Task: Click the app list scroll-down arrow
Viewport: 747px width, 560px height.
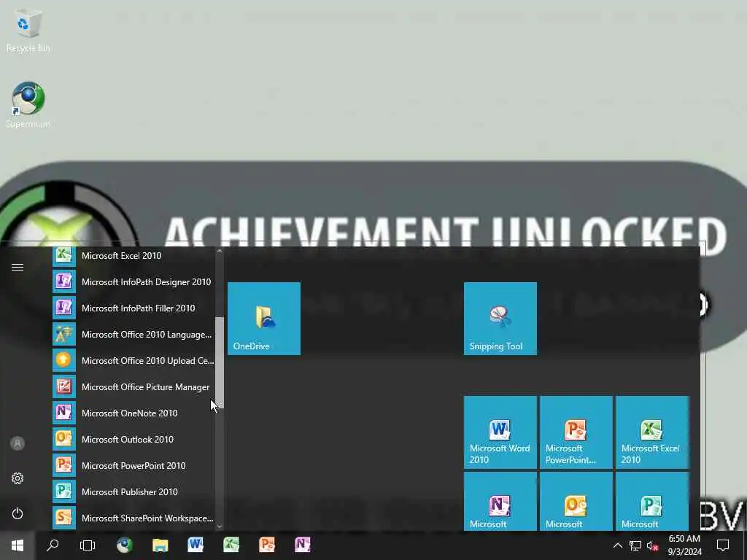Action: coord(220,526)
